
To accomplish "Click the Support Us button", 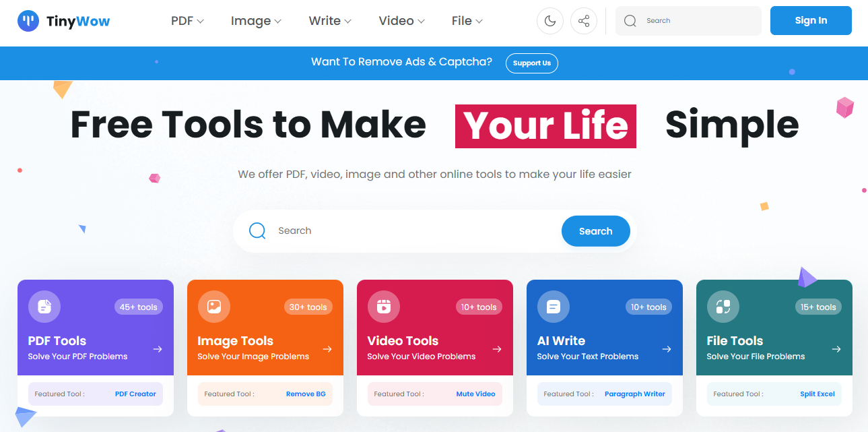I will coord(532,63).
